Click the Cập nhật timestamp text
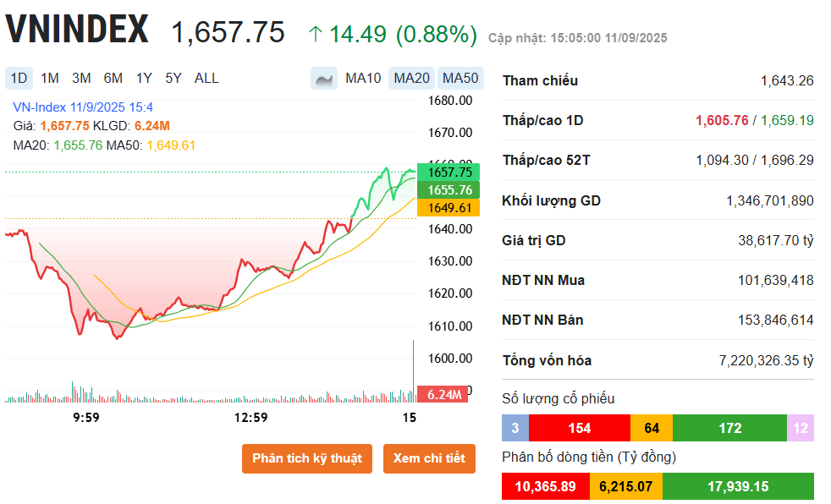 [x=578, y=38]
